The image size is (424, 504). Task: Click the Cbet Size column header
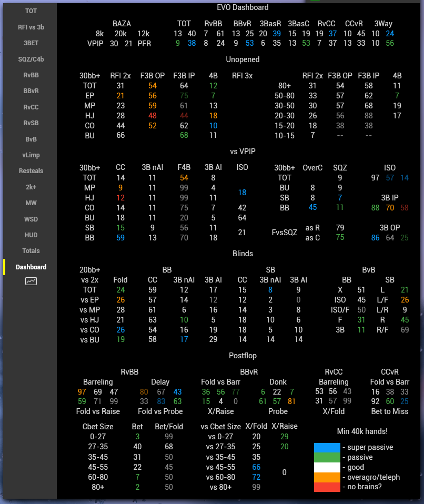[x=98, y=427]
